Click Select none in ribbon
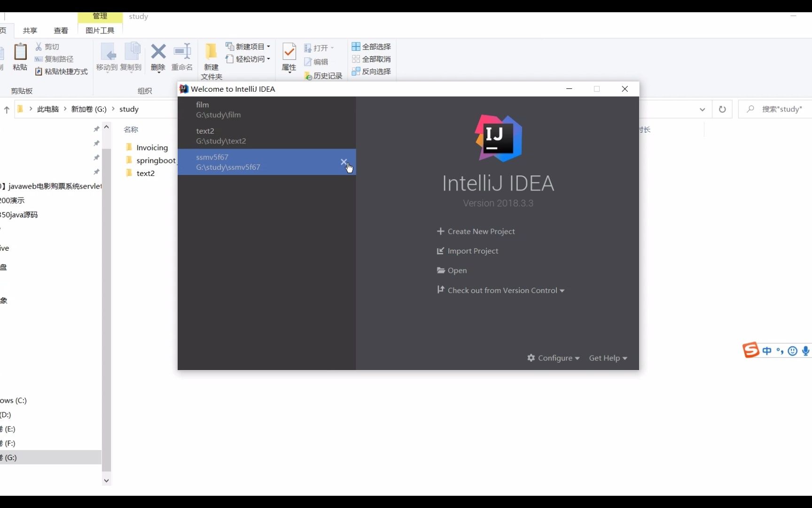The image size is (812, 508). [x=371, y=59]
